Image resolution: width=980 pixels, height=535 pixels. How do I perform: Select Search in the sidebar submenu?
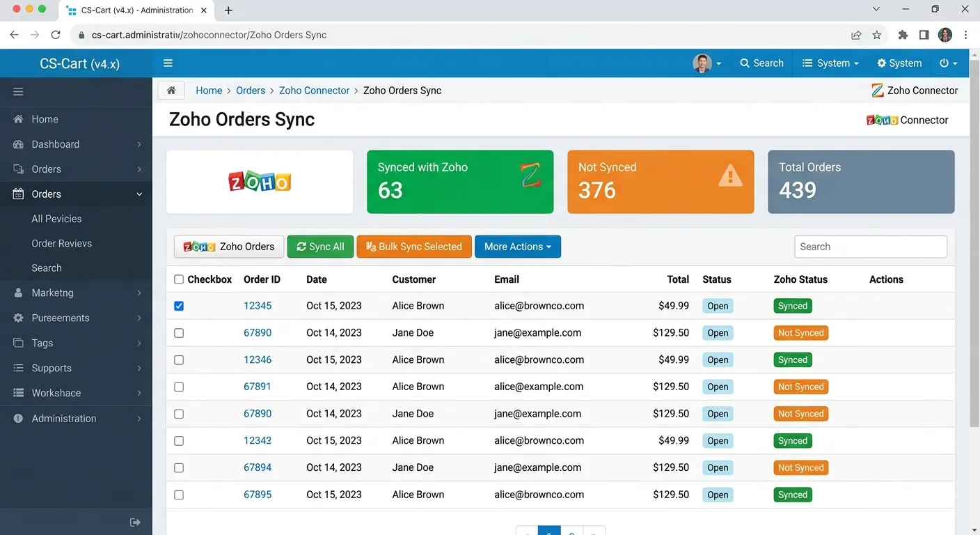pyautogui.click(x=47, y=268)
